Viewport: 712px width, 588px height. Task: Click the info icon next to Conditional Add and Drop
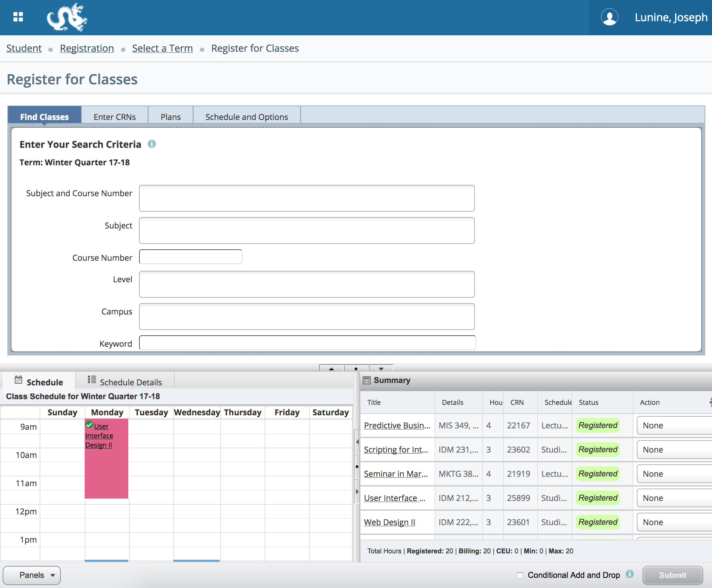click(631, 575)
